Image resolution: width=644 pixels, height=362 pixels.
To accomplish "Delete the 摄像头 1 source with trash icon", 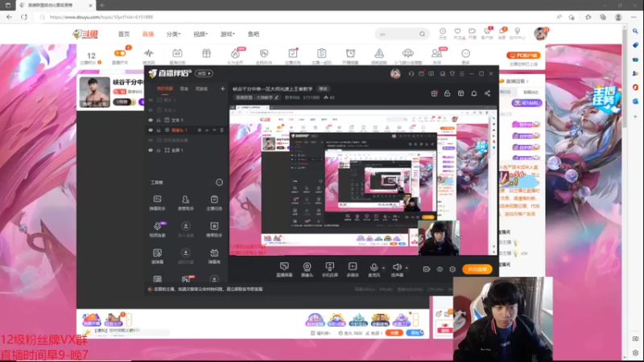I will (222, 130).
